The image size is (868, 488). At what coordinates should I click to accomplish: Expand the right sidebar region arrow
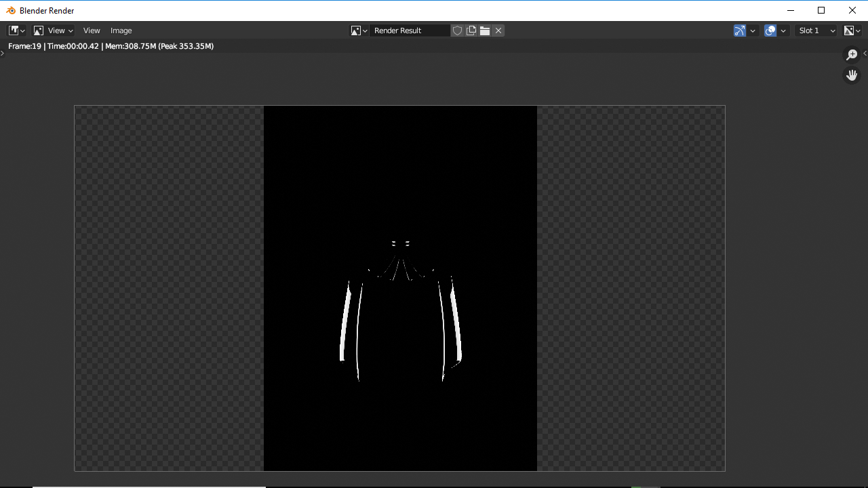point(865,53)
